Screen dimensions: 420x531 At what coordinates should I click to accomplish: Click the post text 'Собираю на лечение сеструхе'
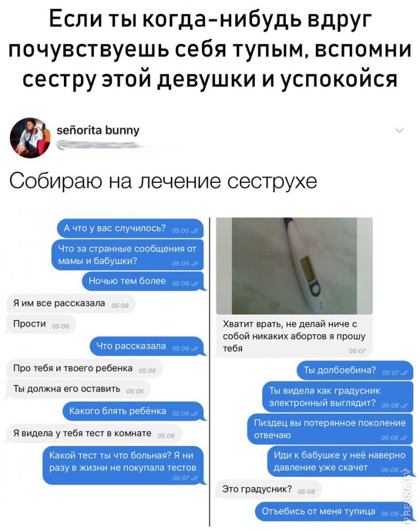click(163, 182)
